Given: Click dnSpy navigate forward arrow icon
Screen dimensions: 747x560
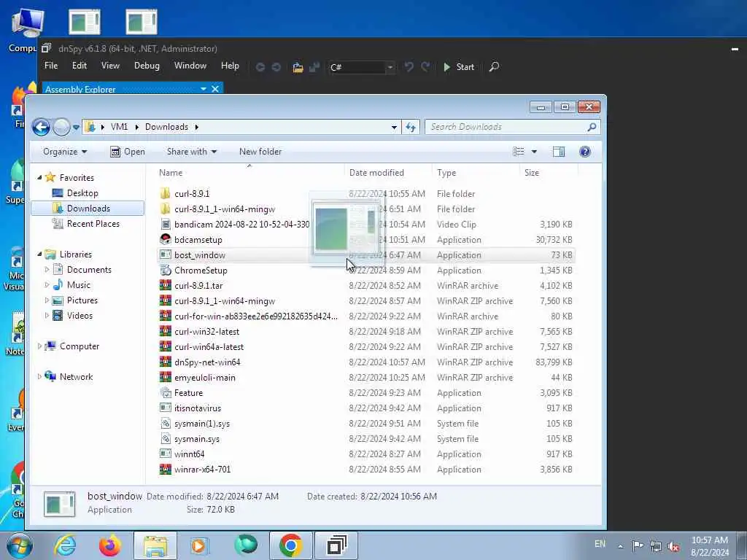Looking at the screenshot, I should 276,67.
